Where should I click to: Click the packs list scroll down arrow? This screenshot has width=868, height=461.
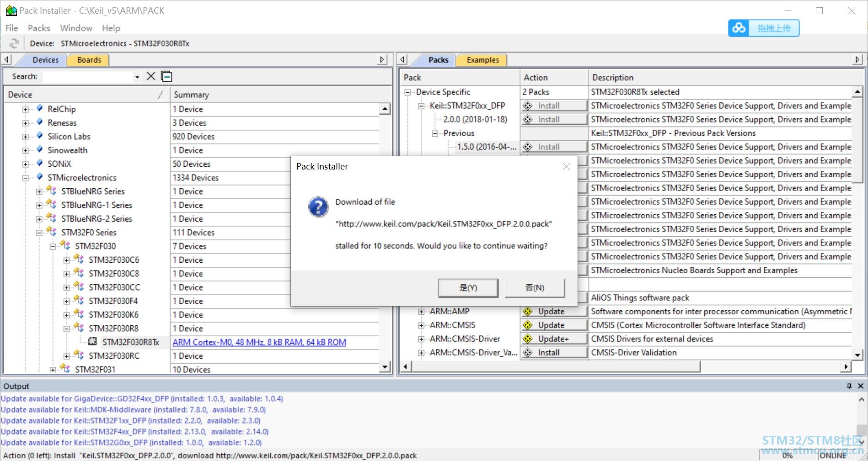tap(857, 355)
